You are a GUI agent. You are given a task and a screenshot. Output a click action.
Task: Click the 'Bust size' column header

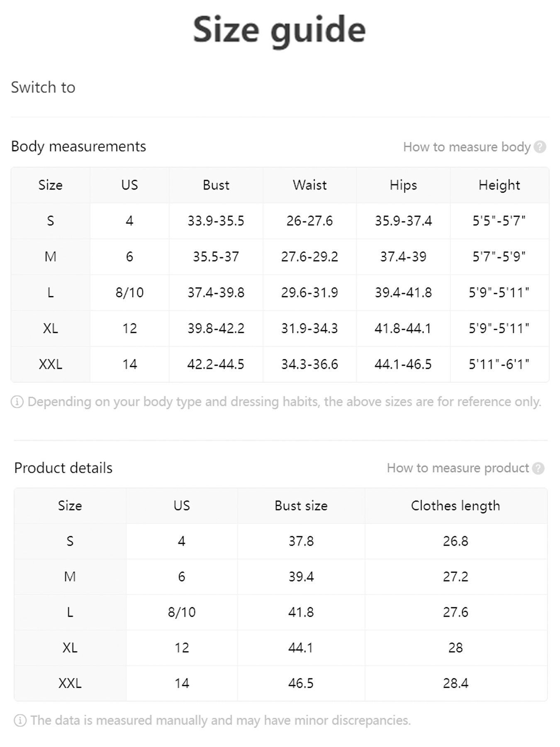click(301, 506)
